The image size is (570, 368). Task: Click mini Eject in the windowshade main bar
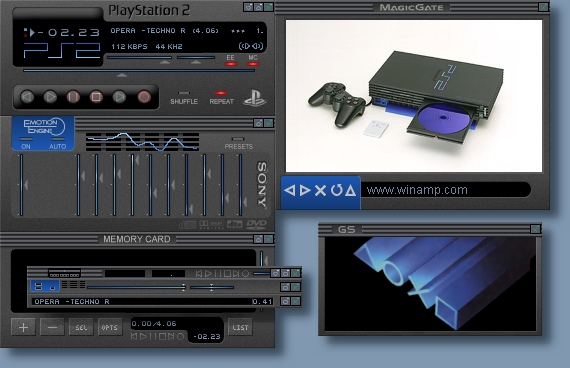click(x=246, y=273)
